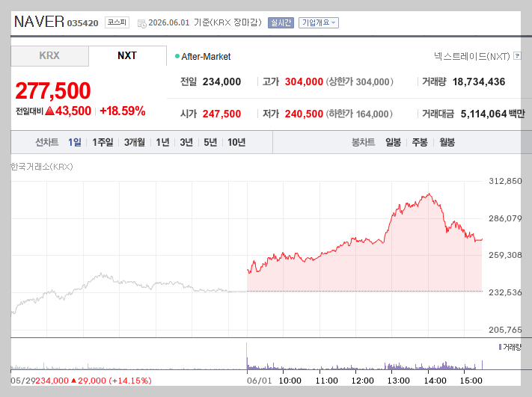This screenshot has width=532, height=397.
Task: Select the 3년 chart period
Action: point(186,142)
